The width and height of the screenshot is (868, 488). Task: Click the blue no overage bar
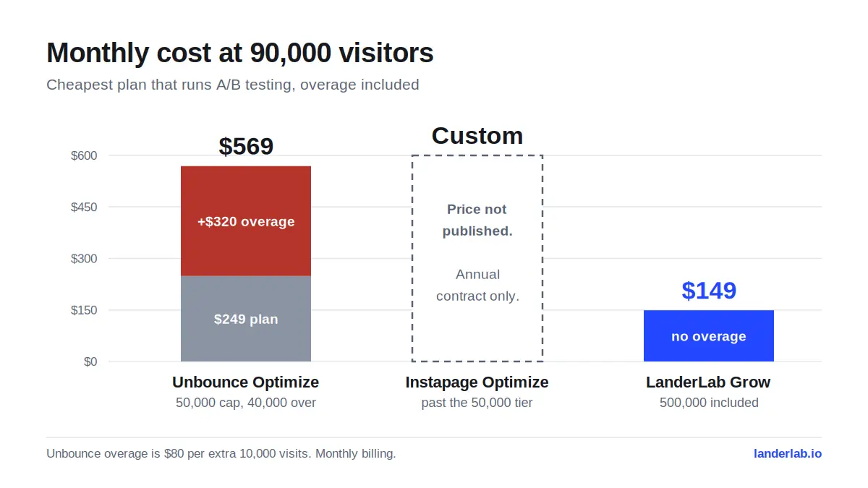(x=709, y=336)
